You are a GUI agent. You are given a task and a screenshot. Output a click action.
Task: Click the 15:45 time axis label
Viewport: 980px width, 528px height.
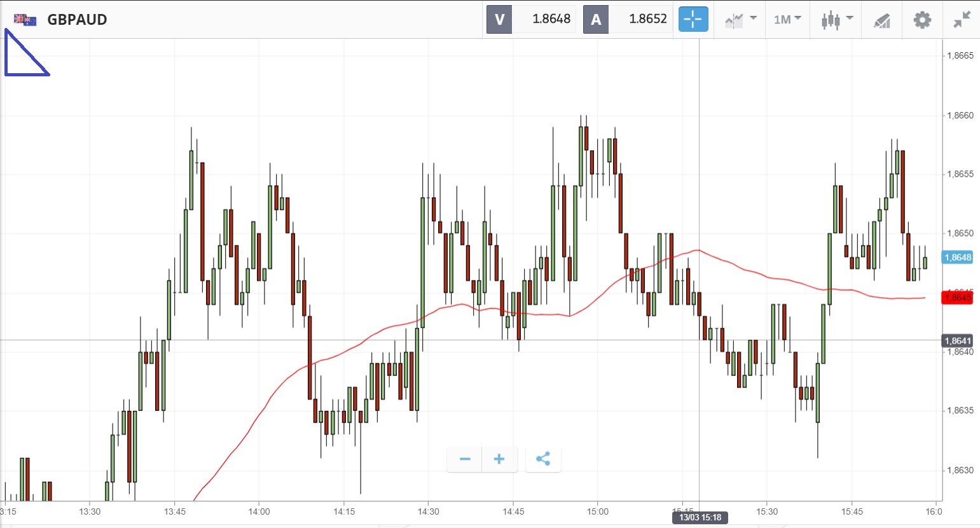(x=852, y=511)
